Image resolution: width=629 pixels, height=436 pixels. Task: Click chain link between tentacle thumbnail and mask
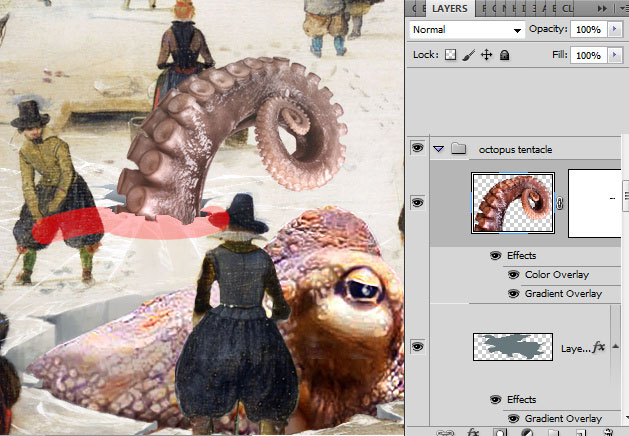pyautogui.click(x=560, y=203)
